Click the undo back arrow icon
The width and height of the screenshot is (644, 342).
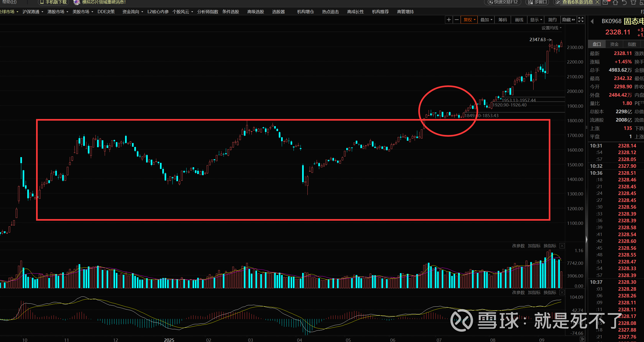(x=624, y=3)
